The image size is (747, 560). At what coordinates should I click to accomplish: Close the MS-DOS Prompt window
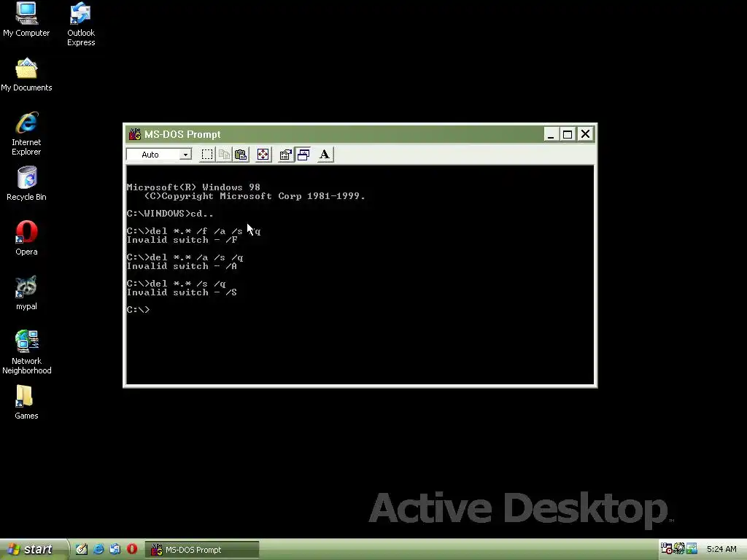(x=585, y=134)
